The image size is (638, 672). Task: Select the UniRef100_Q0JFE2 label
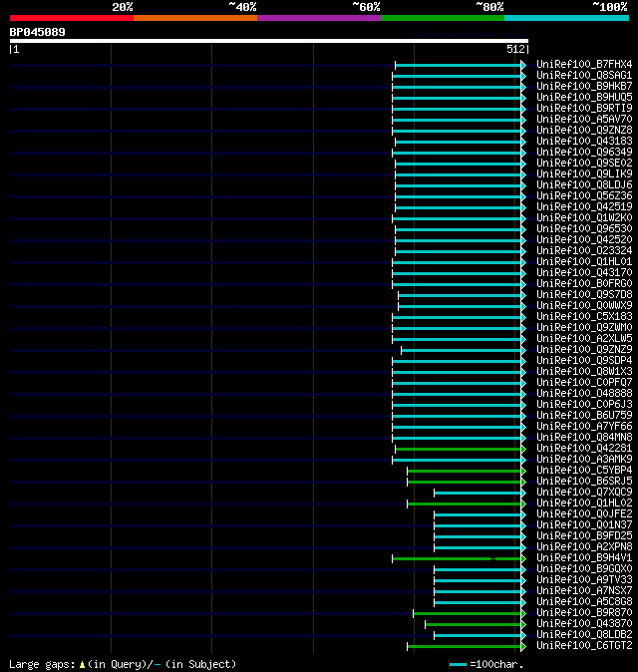click(x=584, y=514)
